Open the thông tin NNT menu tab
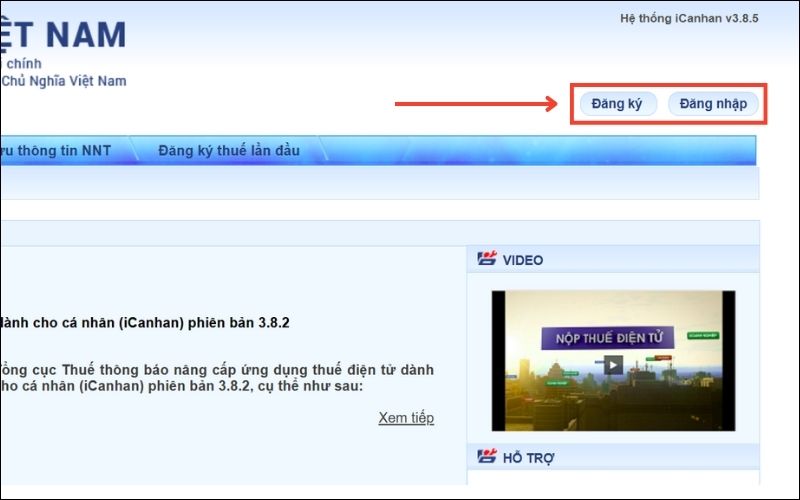Screen dimensions: 800x500 [56, 151]
